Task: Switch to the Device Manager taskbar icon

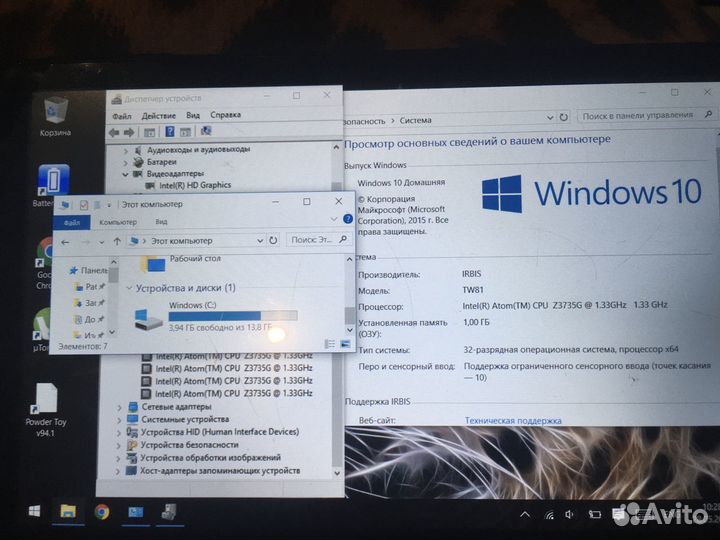Action: coord(169,512)
